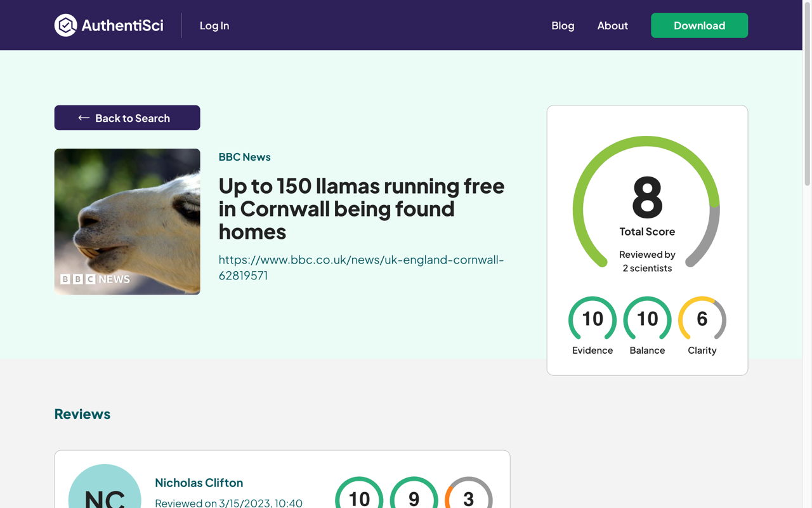Open reviewer Nicholas Clifton's name
Screen dimensions: 812x508
(199, 483)
